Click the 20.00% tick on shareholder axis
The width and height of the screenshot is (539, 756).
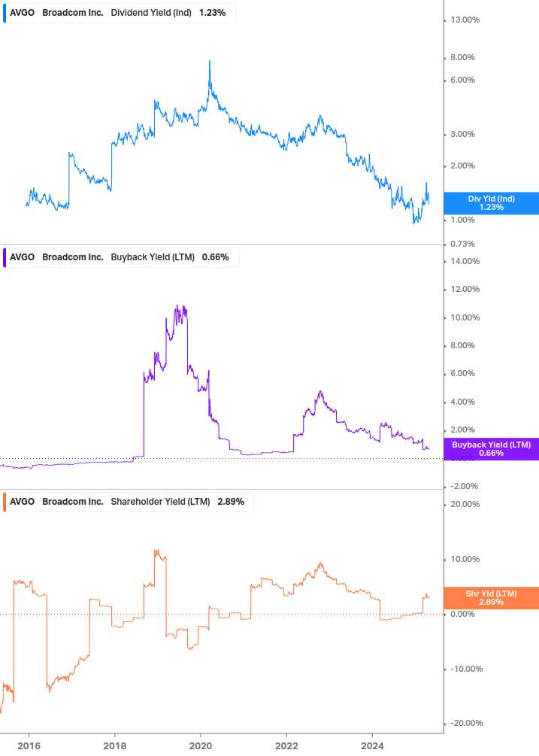click(465, 504)
